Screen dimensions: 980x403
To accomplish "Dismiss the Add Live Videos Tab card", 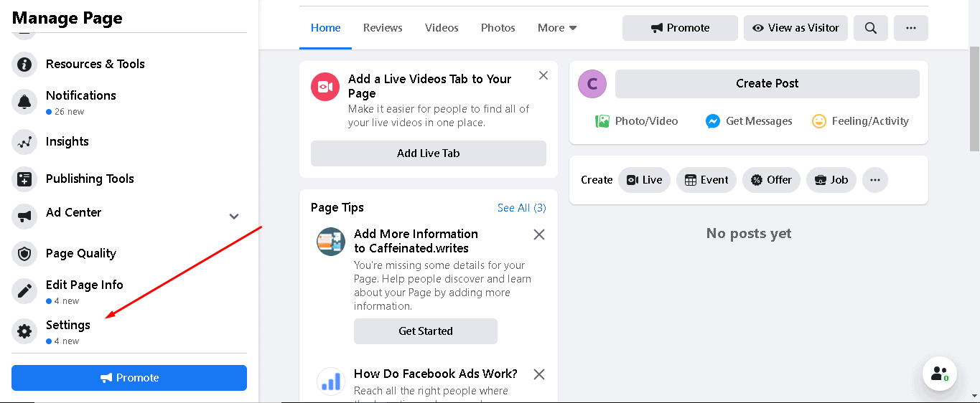I will [x=543, y=75].
